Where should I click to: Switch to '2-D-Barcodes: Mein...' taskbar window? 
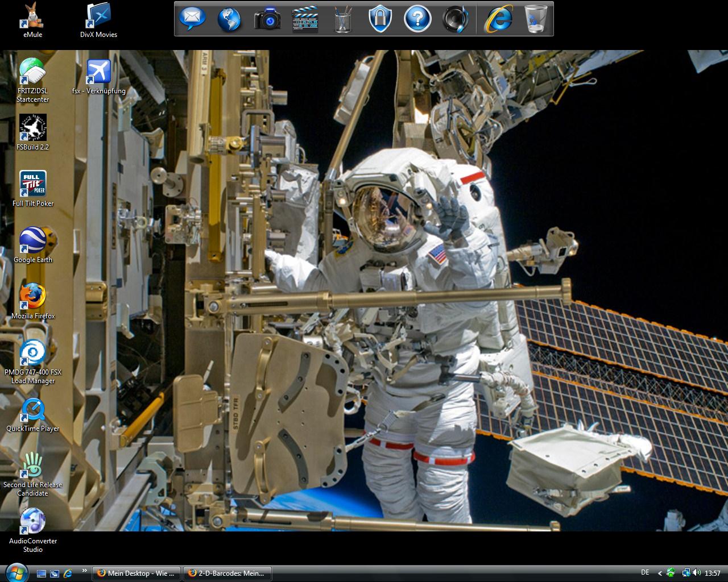click(x=227, y=573)
